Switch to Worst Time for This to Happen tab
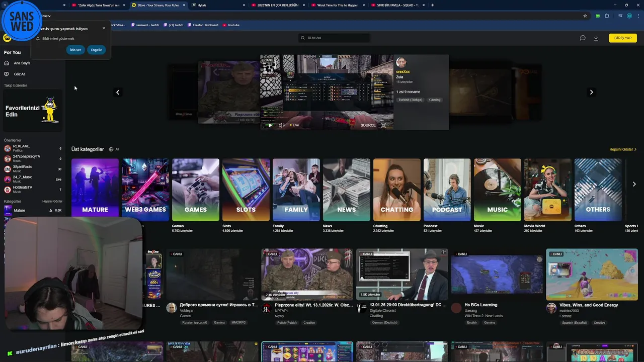This screenshot has height=362, width=644. [338, 5]
